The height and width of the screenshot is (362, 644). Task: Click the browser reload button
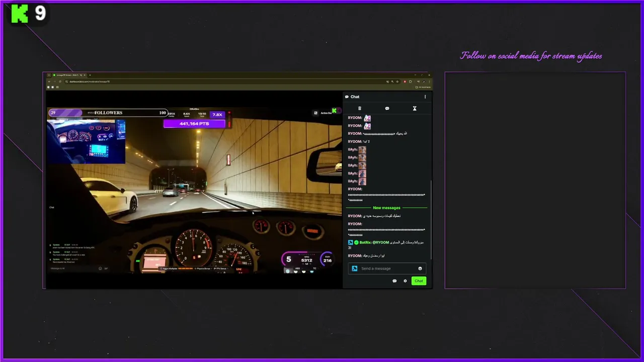coord(60,81)
